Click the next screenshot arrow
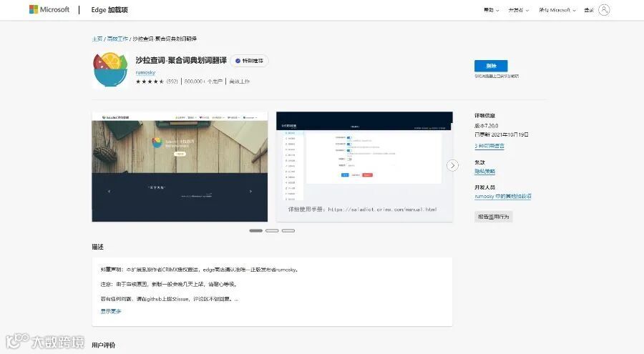Image resolution: width=644 pixels, height=354 pixels. pos(452,165)
